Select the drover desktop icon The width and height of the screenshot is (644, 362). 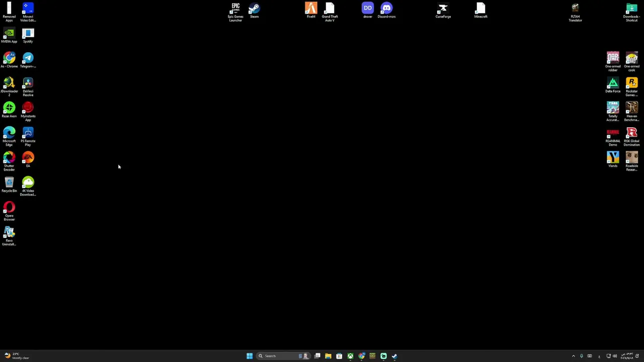pos(368,11)
